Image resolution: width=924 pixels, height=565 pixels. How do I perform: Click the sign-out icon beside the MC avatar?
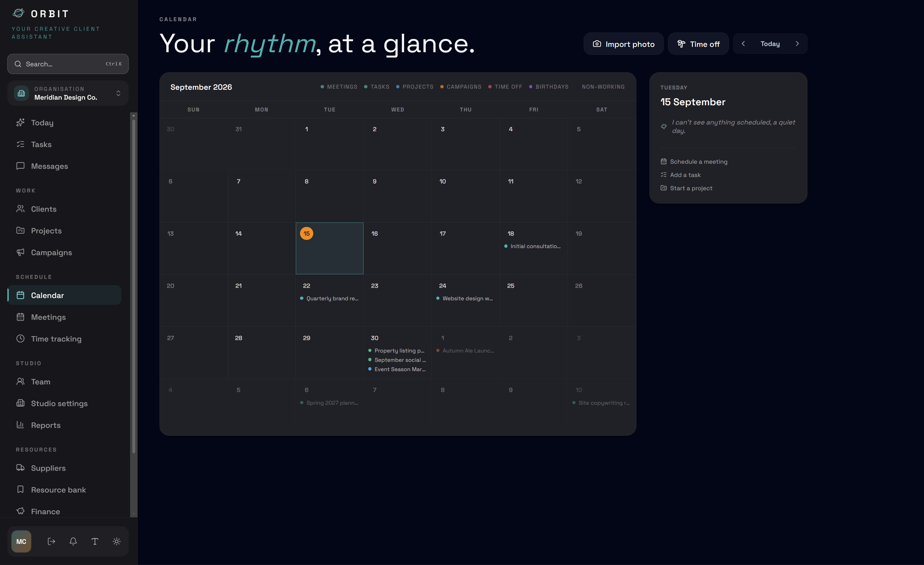point(51,541)
